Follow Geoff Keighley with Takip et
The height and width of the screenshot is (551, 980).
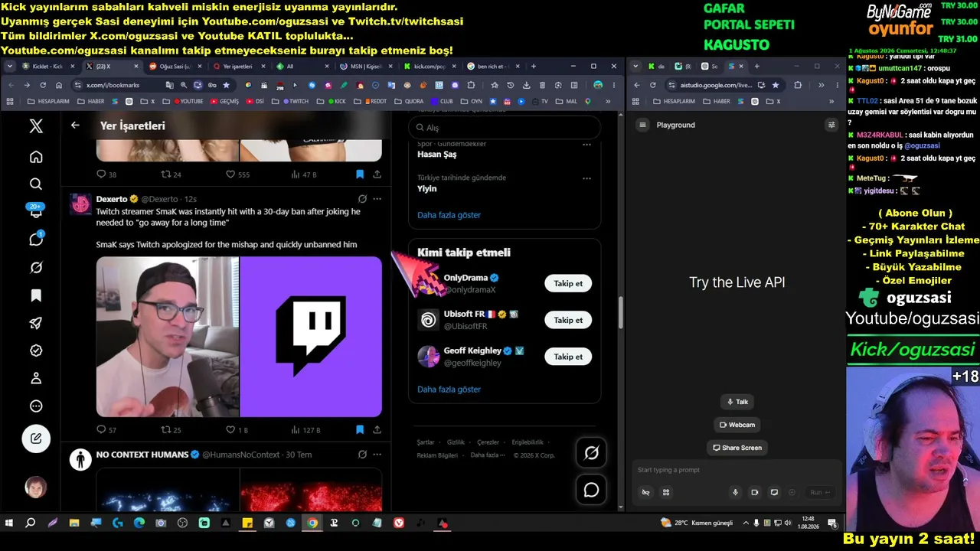click(568, 357)
